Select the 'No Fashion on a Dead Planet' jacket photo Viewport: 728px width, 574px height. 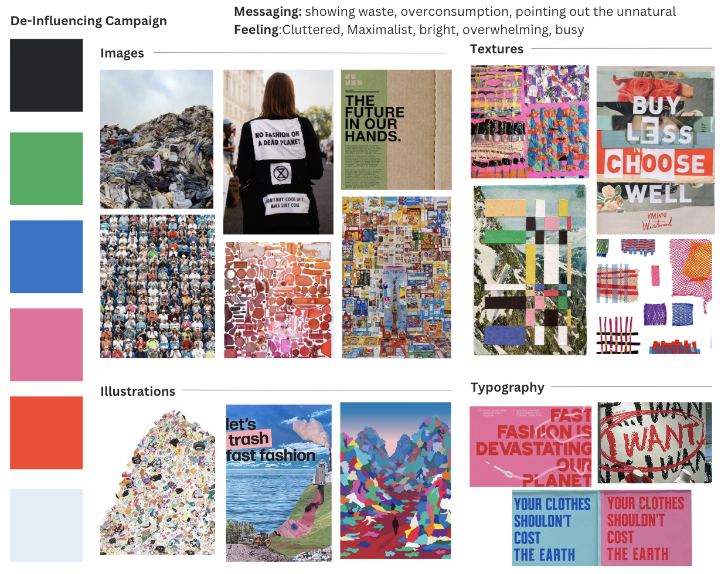(x=278, y=152)
